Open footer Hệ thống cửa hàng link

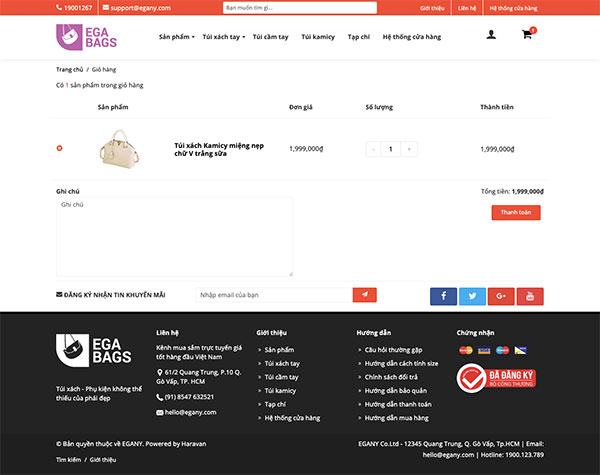coord(292,418)
